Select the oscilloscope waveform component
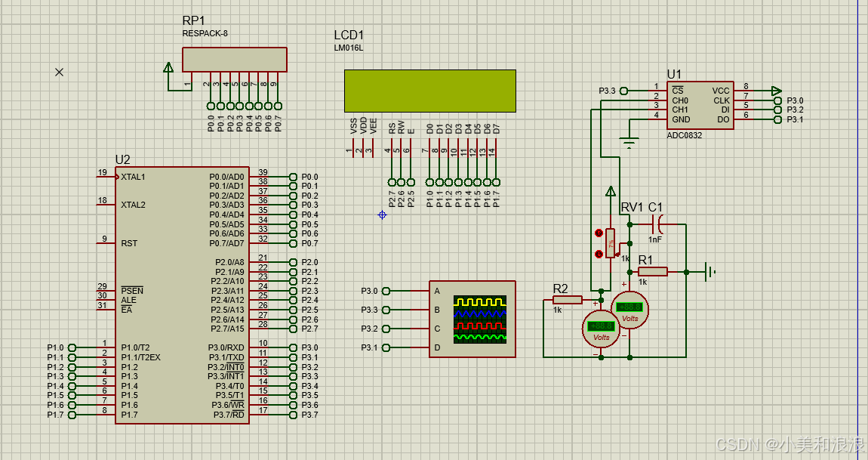 (x=472, y=317)
